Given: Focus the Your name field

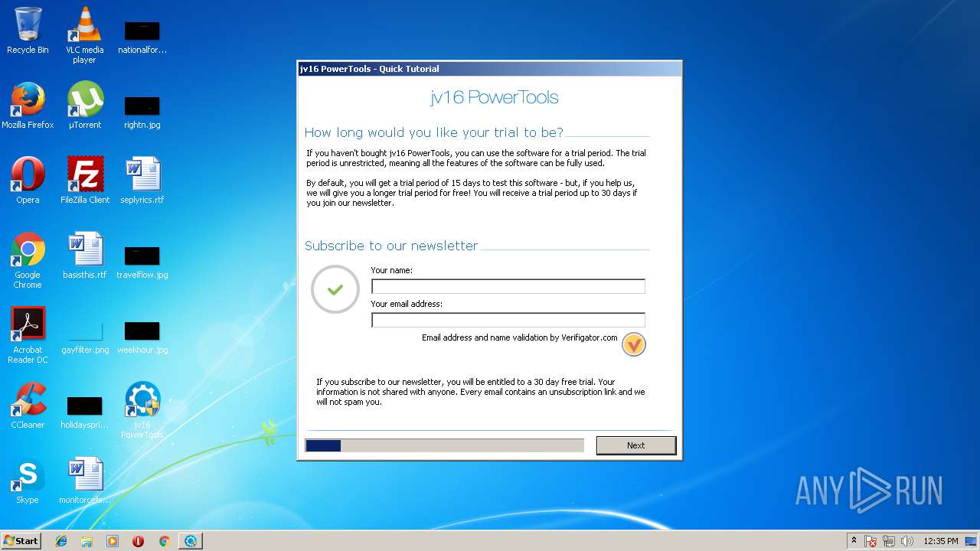Looking at the screenshot, I should (508, 286).
